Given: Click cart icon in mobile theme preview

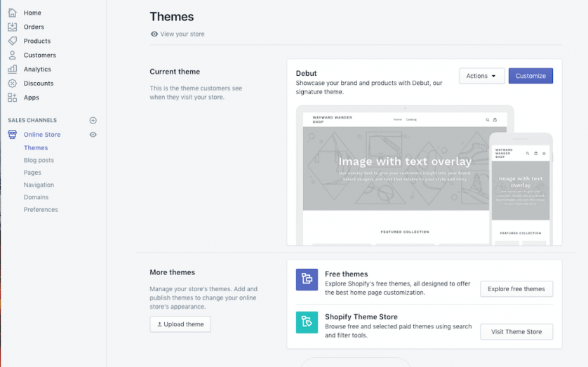Looking at the screenshot, I should tap(536, 153).
